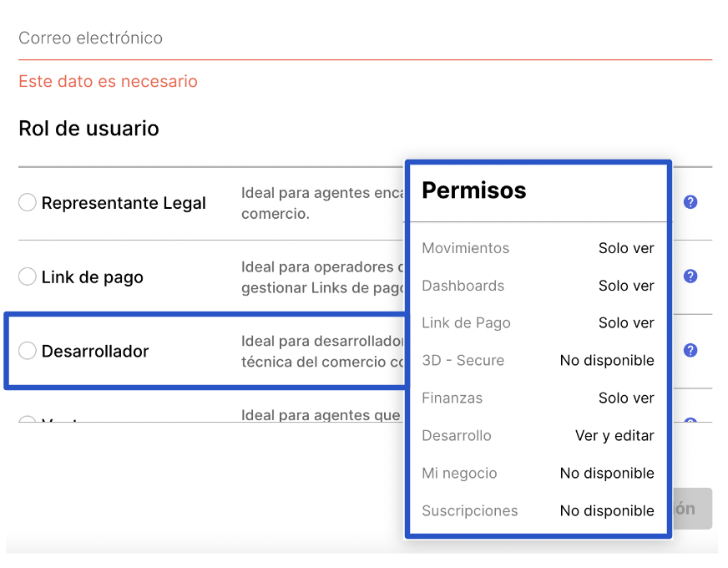This screenshot has width=728, height=568.
Task: Show permissions via the Desarrollador help icon
Action: pos(690,351)
